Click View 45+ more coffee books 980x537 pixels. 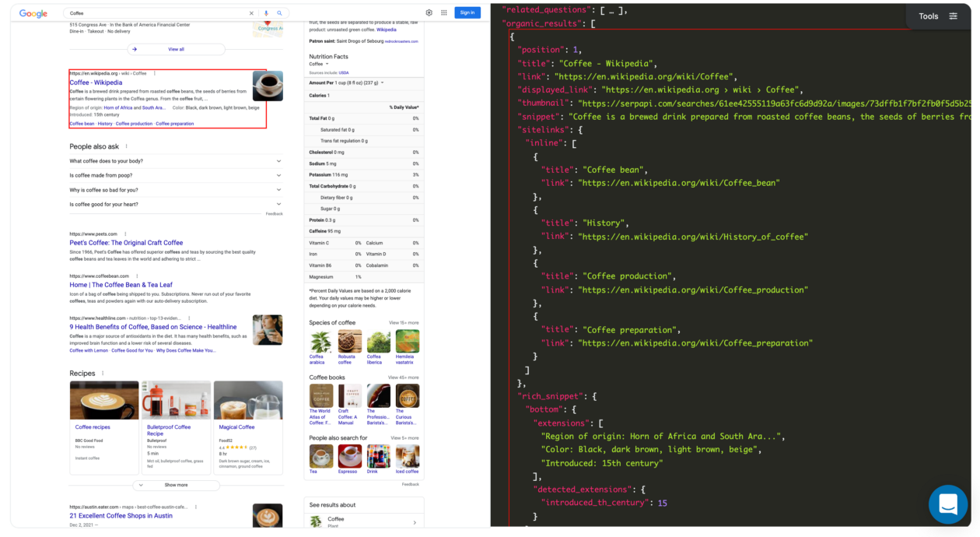(404, 377)
